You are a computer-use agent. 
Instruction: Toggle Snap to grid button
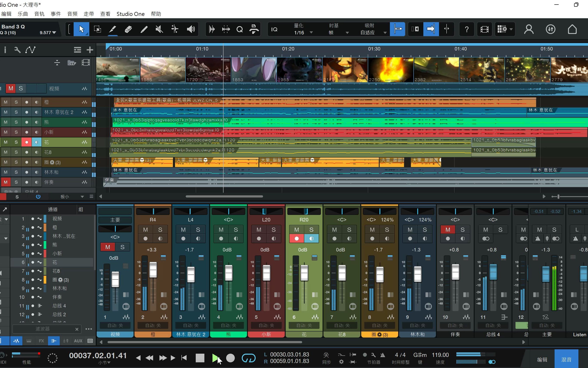(398, 29)
